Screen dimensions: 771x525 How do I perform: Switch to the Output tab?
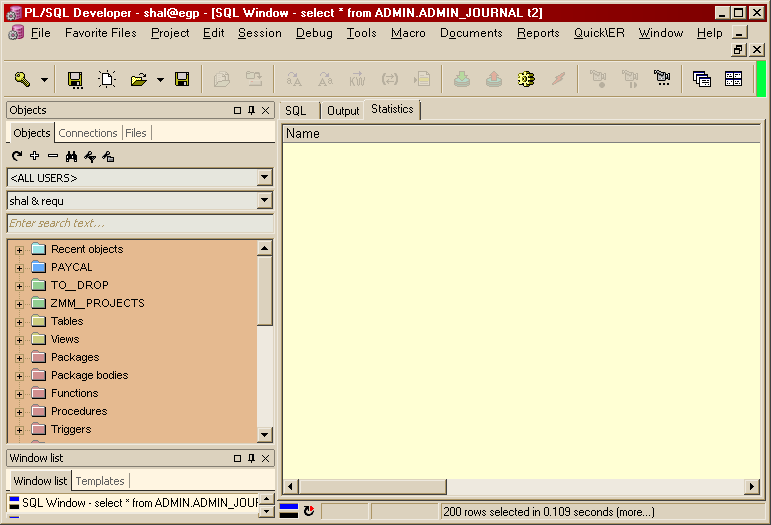343,111
